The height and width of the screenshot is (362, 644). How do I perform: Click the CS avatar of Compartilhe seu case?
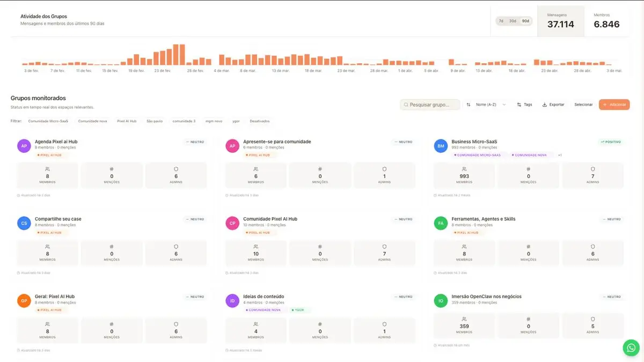click(24, 223)
